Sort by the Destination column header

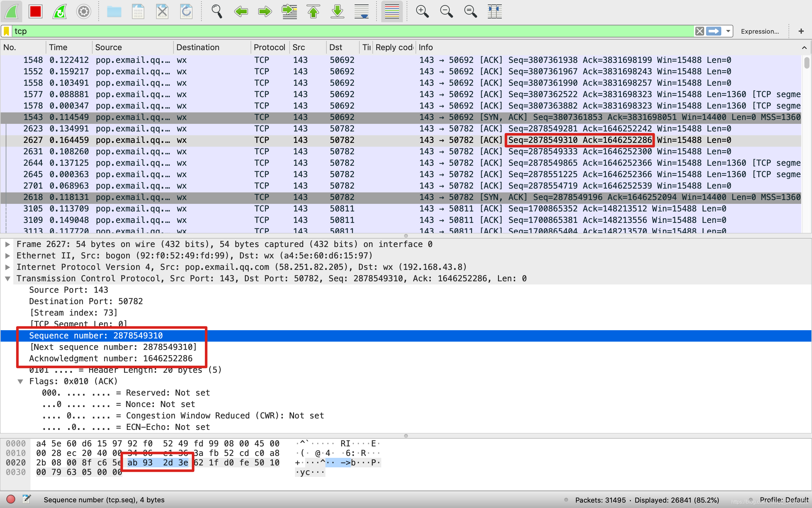[212, 47]
